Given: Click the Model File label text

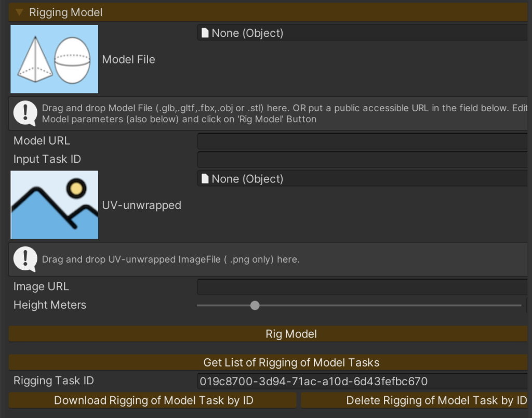Looking at the screenshot, I should pyautogui.click(x=128, y=59).
